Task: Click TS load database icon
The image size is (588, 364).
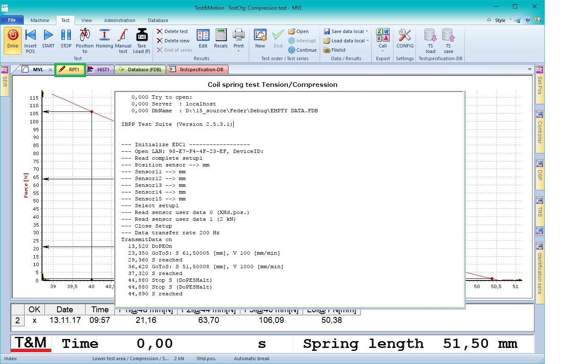Action: coord(430,41)
